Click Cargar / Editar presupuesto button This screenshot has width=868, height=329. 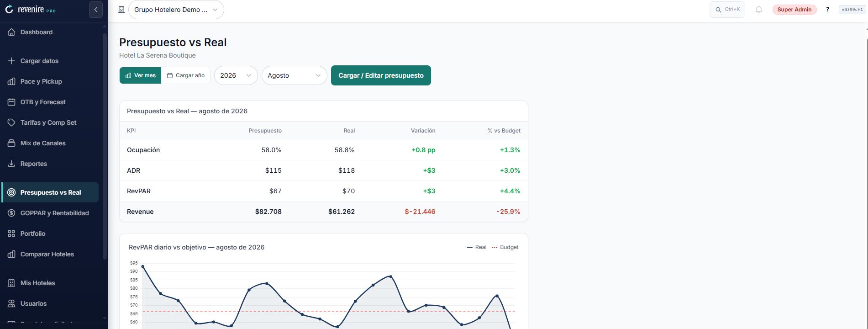pos(381,75)
